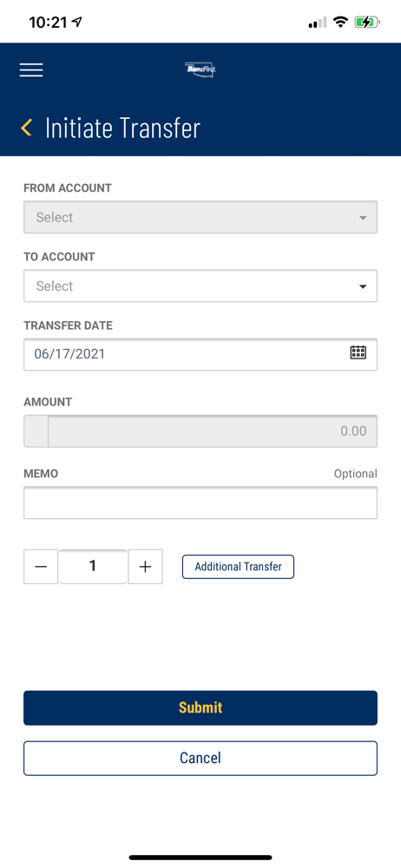Cancel the transfer

[200, 758]
